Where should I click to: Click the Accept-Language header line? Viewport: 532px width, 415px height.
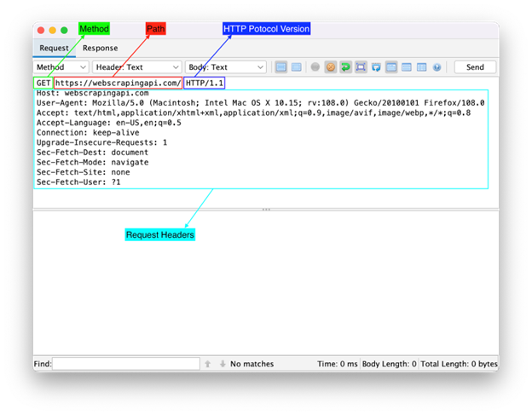[109, 123]
